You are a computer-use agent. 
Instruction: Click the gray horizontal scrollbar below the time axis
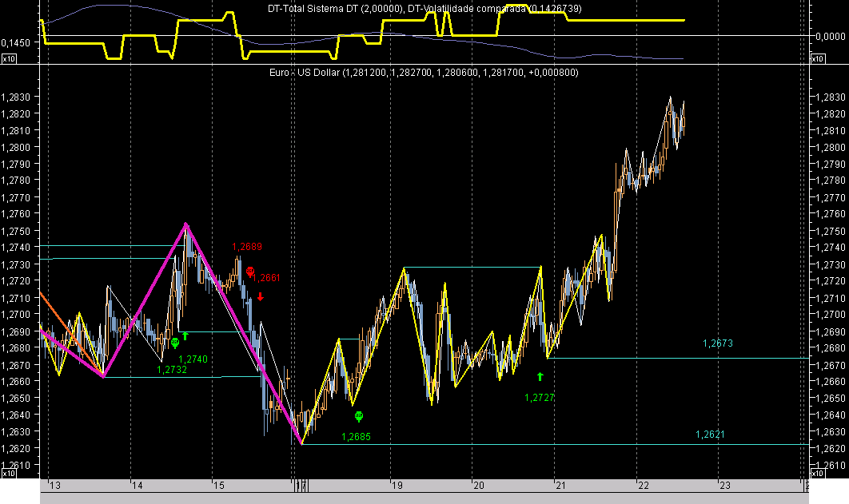coord(424,496)
